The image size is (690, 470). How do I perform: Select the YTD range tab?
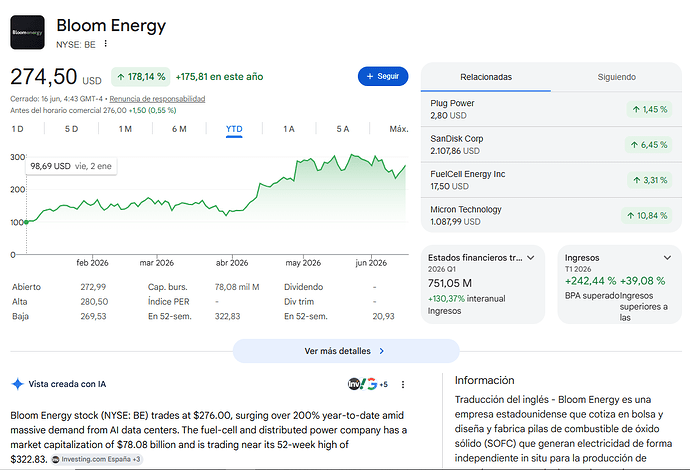tap(234, 129)
